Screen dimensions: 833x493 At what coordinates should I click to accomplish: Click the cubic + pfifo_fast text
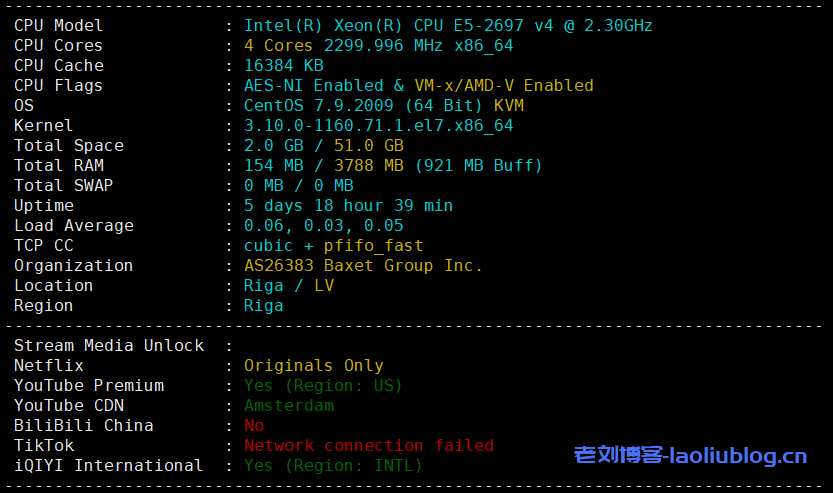coord(333,246)
